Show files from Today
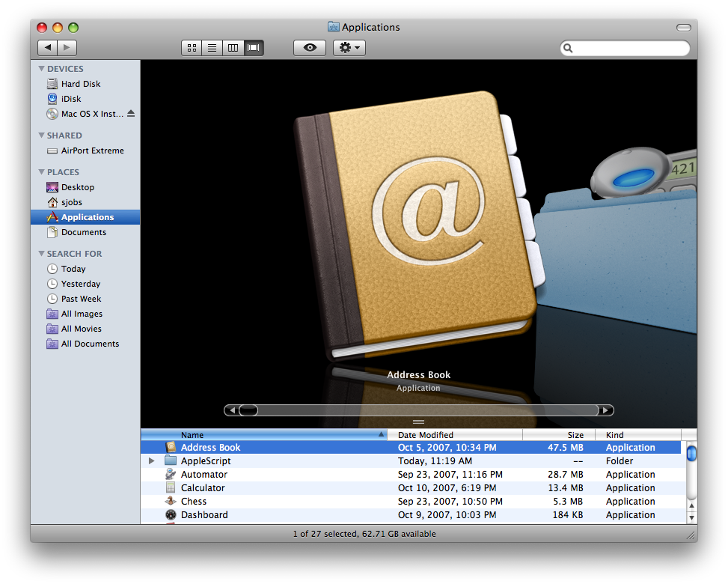 [85, 269]
